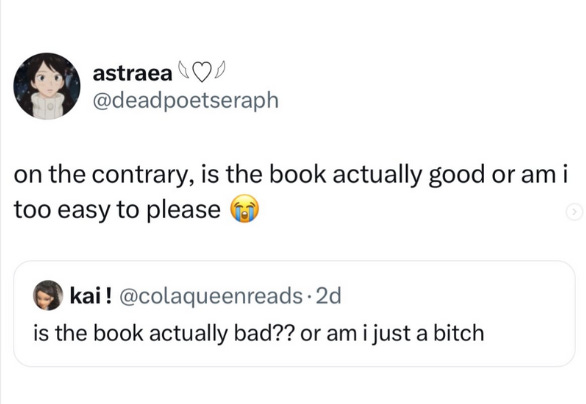This screenshot has width=586, height=404.
Task: Click the 'on the contrary' tweet line
Action: [291, 175]
